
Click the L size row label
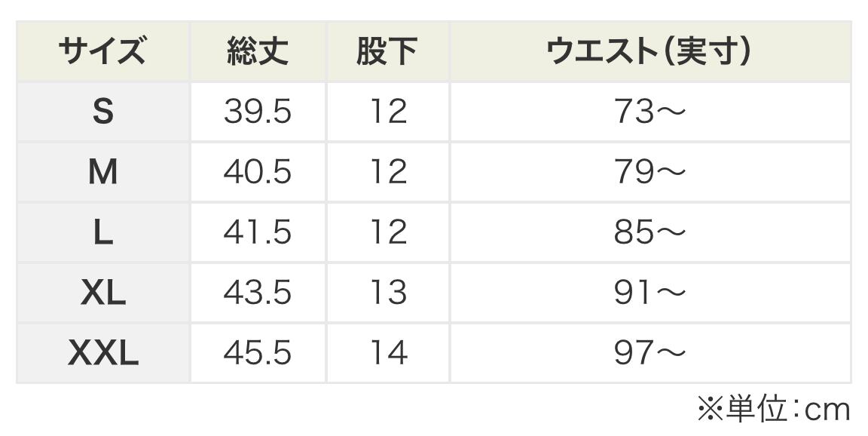(102, 233)
